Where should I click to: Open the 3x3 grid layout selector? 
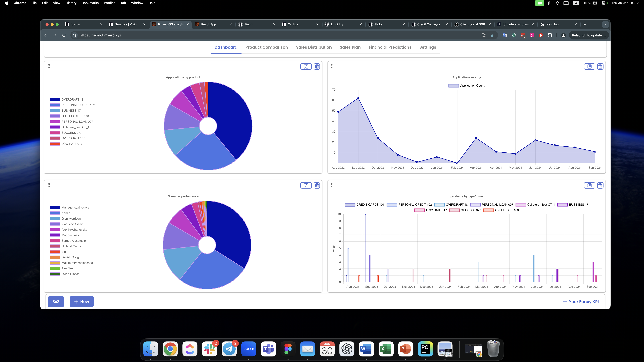click(56, 302)
